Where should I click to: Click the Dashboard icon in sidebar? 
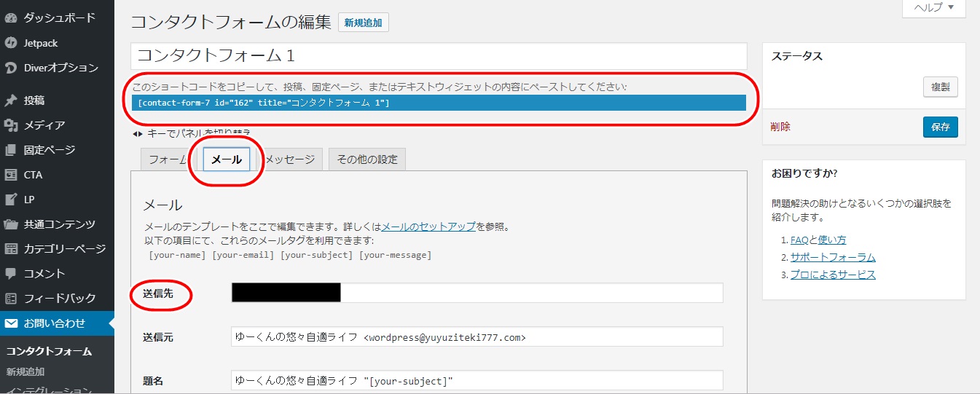(11, 17)
